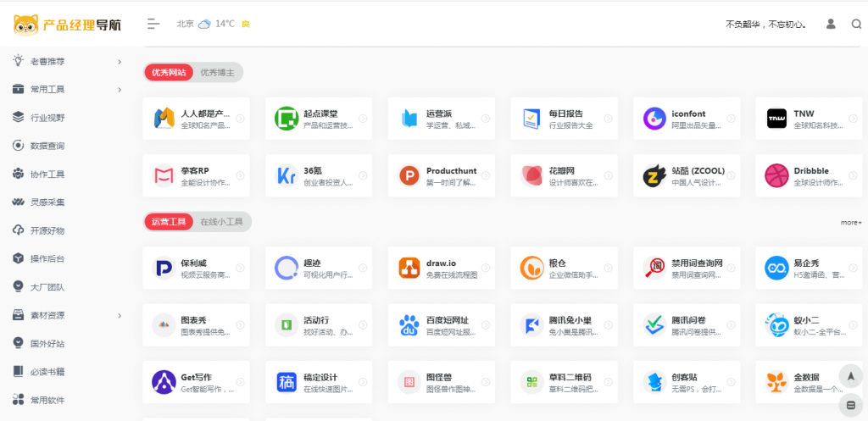Click the Get写作 purple icon
Screen dimensions: 868x421
click(164, 382)
